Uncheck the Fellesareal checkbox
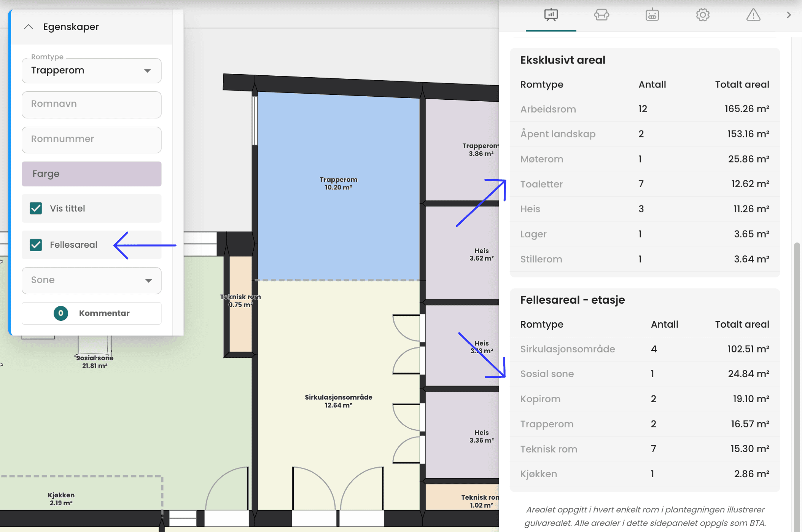This screenshot has height=532, width=802. click(36, 245)
